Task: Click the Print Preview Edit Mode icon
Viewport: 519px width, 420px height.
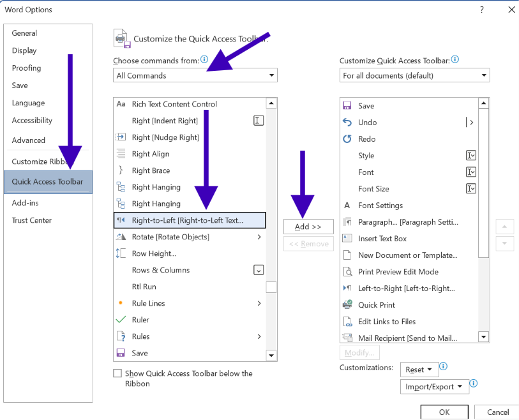Action: [347, 272]
